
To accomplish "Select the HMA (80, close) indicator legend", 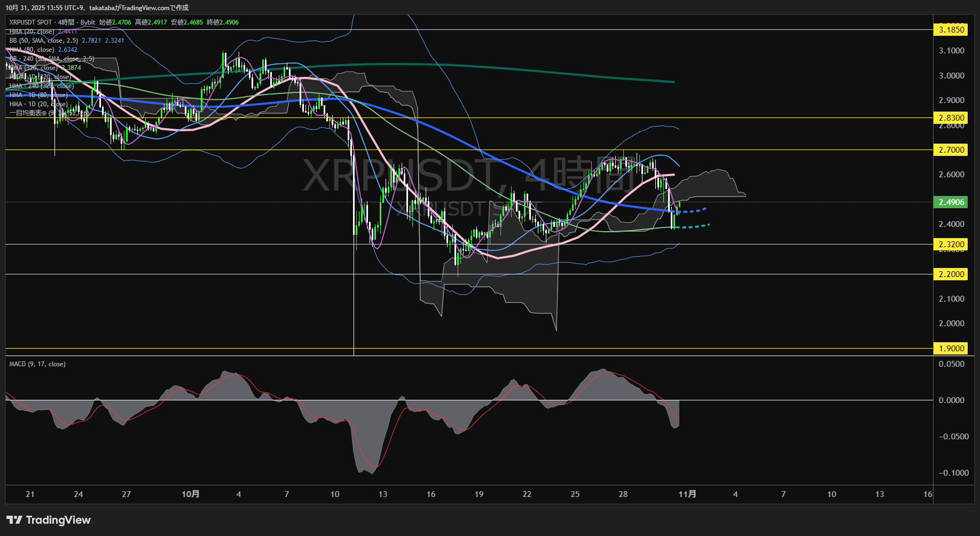I will coord(32,49).
